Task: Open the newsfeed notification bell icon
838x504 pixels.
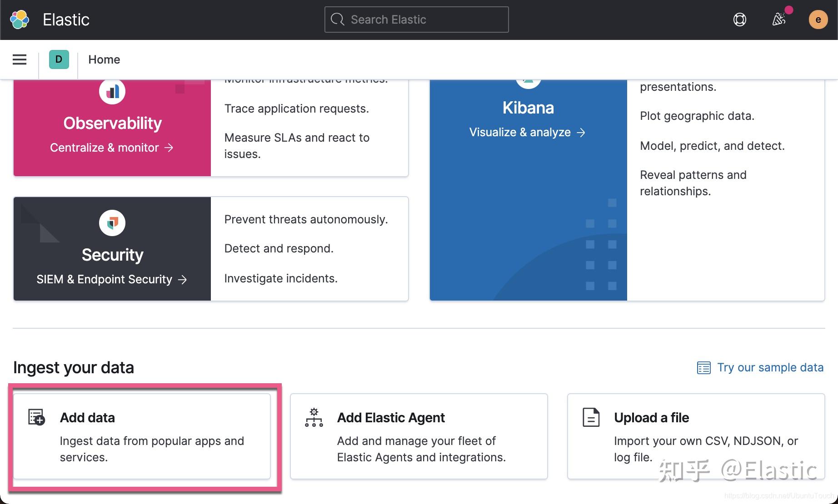Action: (x=780, y=20)
